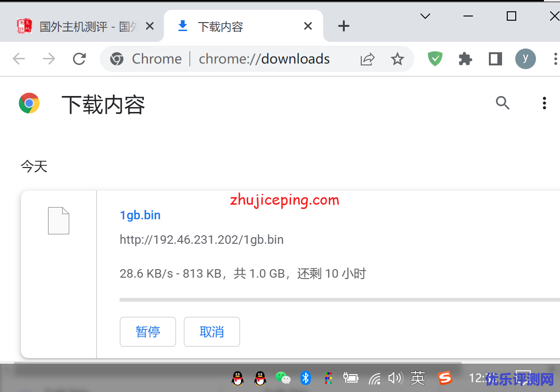Image resolution: width=560 pixels, height=392 pixels.
Task: Open the second QQ tray icon
Action: 260,378
